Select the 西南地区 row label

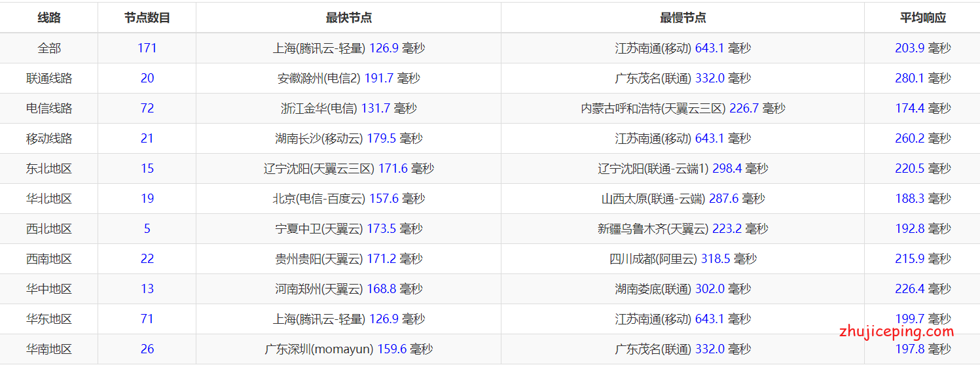click(x=49, y=259)
